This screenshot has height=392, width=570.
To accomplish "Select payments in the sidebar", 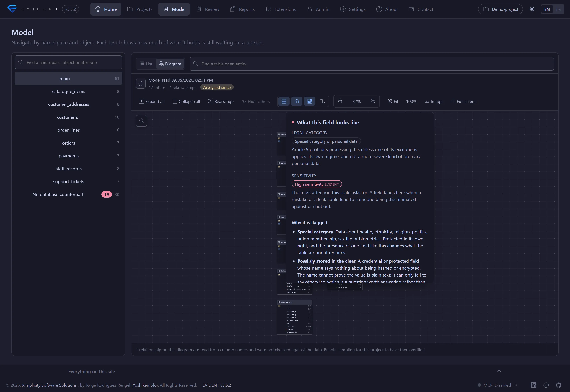I will tap(68, 156).
